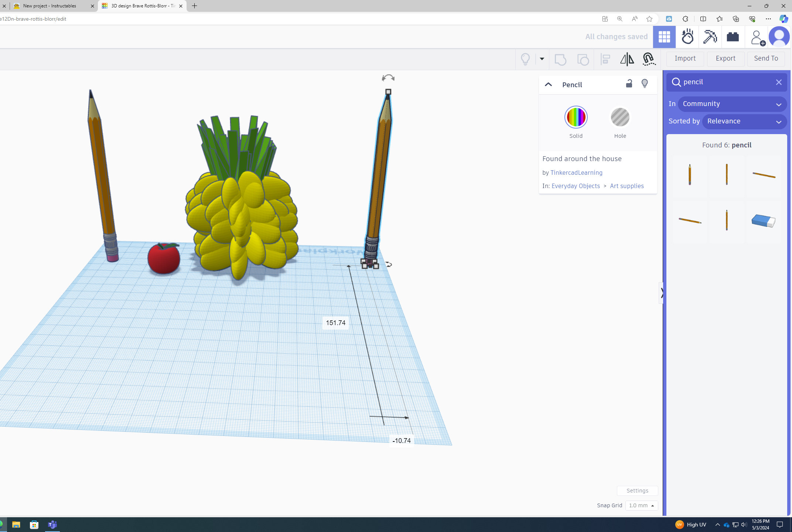Click the Cruise tool icon
792x532 pixels.
(x=649, y=59)
